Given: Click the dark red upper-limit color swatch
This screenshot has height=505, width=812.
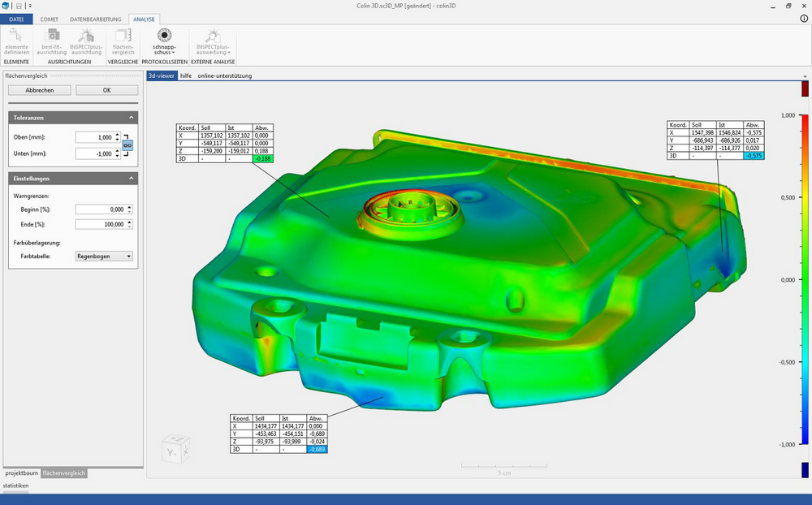Looking at the screenshot, I should [x=805, y=89].
